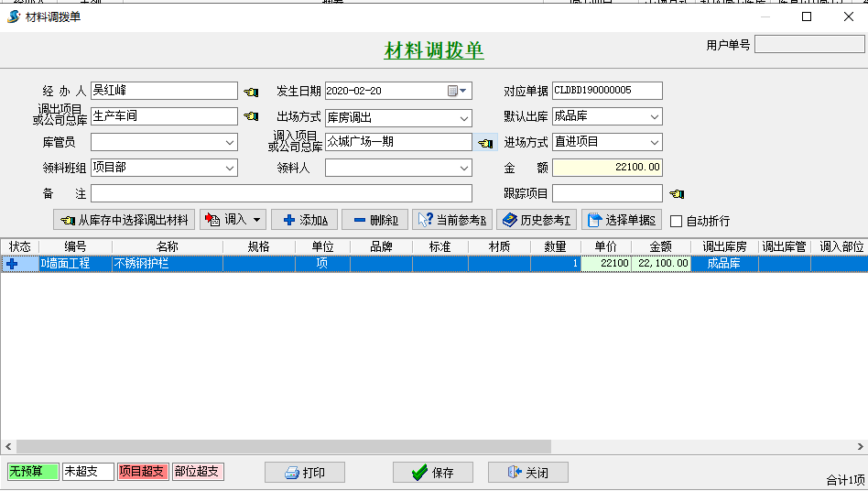Viewport: 868px width, 491px height.
Task: Click the 保存 button
Action: (x=432, y=473)
